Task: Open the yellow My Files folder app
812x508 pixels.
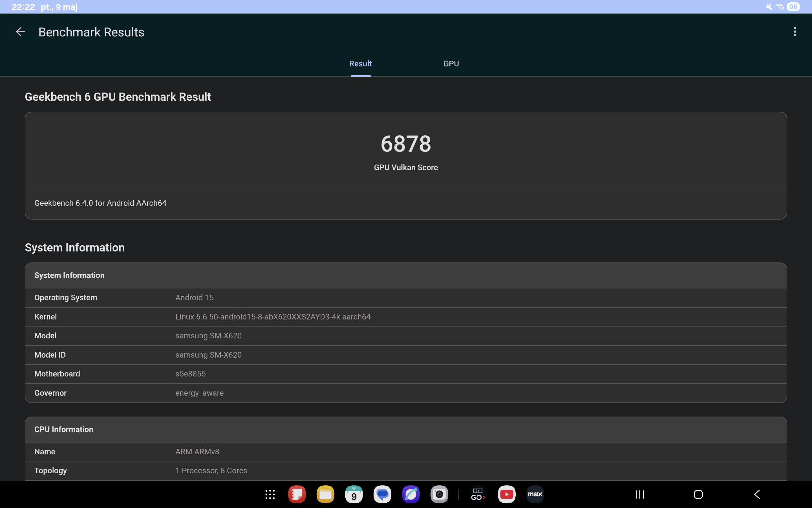Action: pyautogui.click(x=325, y=494)
